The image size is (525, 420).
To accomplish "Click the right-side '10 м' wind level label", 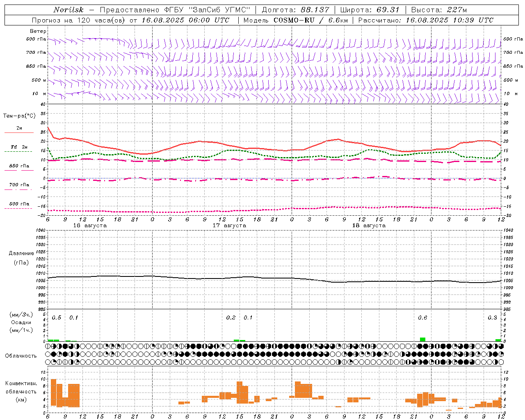I will (510, 94).
